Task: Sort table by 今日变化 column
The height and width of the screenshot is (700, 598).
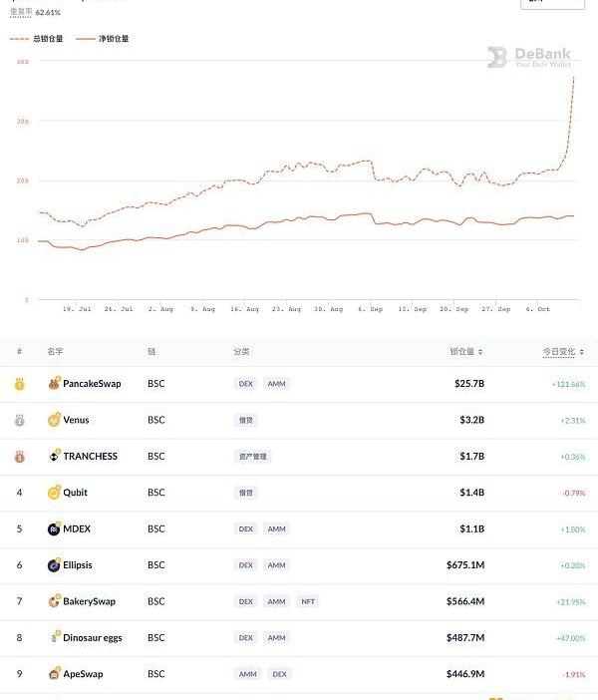Action: [564, 352]
